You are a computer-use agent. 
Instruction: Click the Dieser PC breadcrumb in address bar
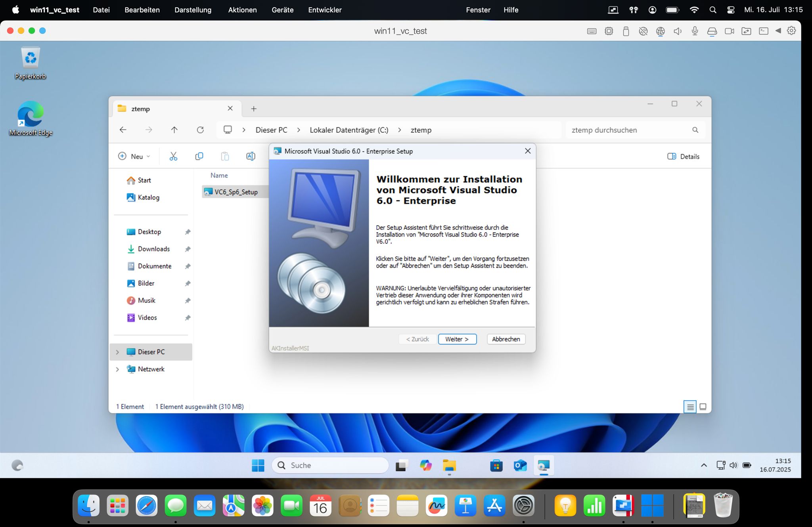click(271, 130)
